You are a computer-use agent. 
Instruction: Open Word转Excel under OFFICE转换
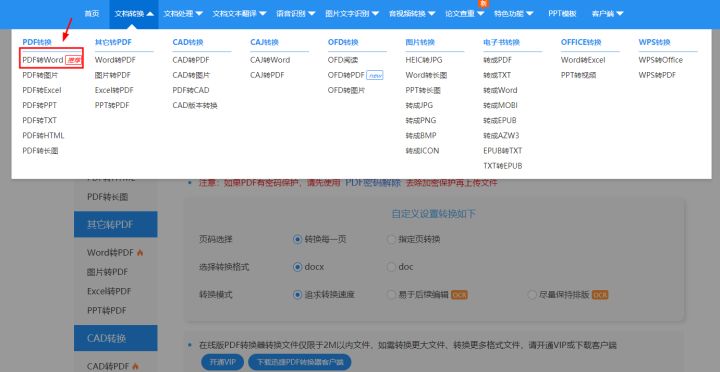pyautogui.click(x=583, y=60)
